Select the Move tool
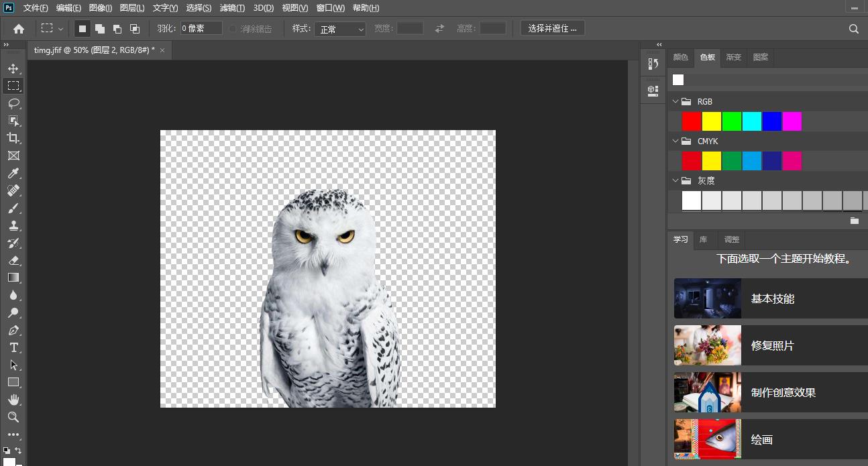This screenshot has height=466, width=868. point(13,68)
